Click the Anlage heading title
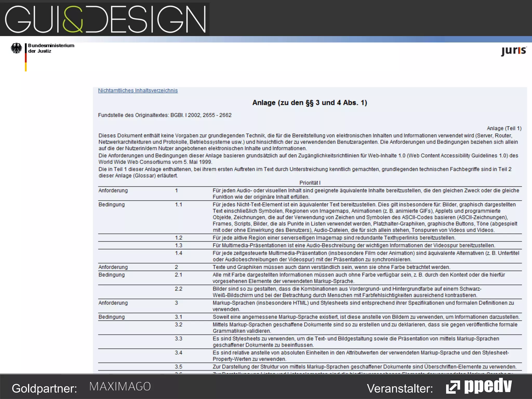 pos(309,103)
